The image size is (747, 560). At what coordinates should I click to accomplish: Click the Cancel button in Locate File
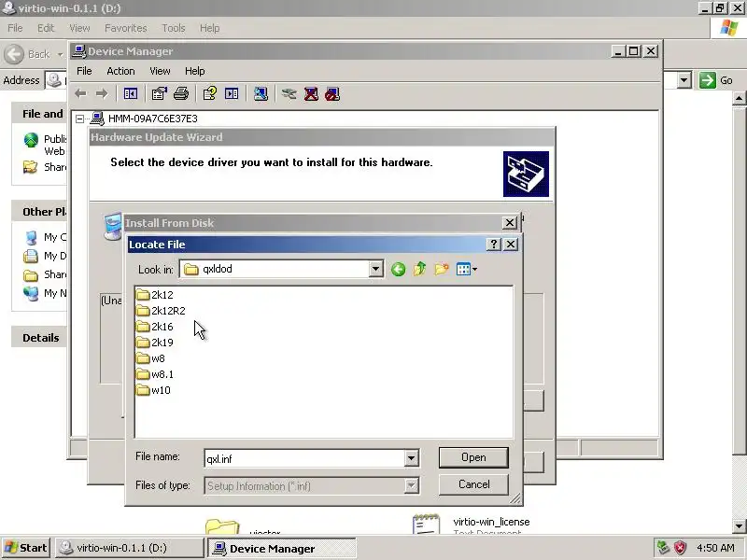[x=473, y=484]
